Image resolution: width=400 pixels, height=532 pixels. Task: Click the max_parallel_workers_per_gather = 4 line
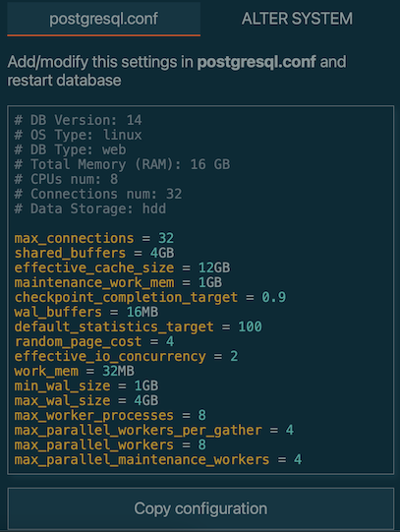pyautogui.click(x=154, y=430)
